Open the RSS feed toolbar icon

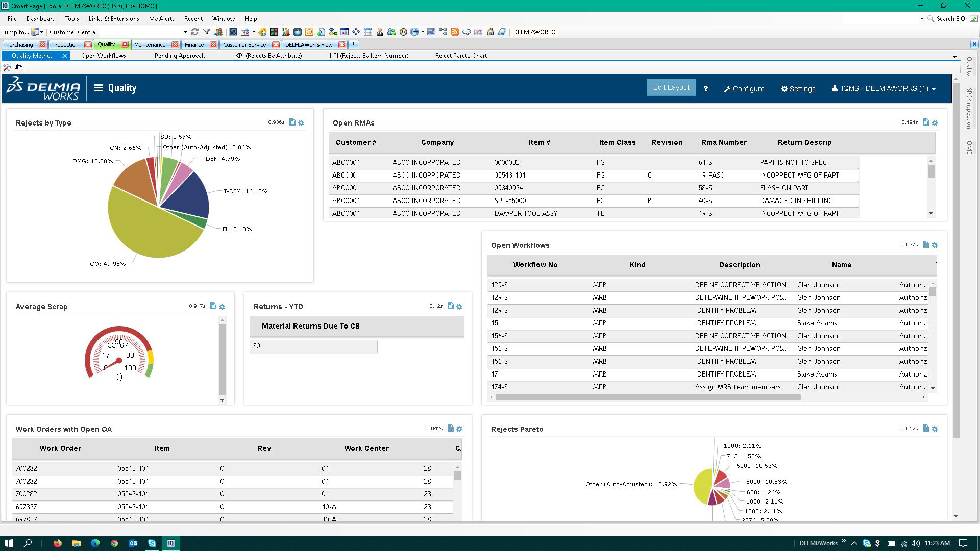[454, 32]
